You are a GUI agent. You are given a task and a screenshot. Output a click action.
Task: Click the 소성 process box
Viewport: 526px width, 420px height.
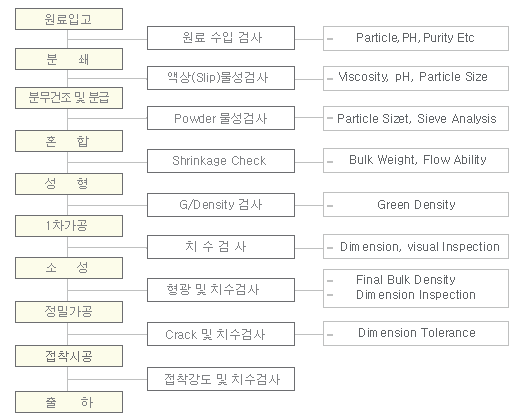69,268
